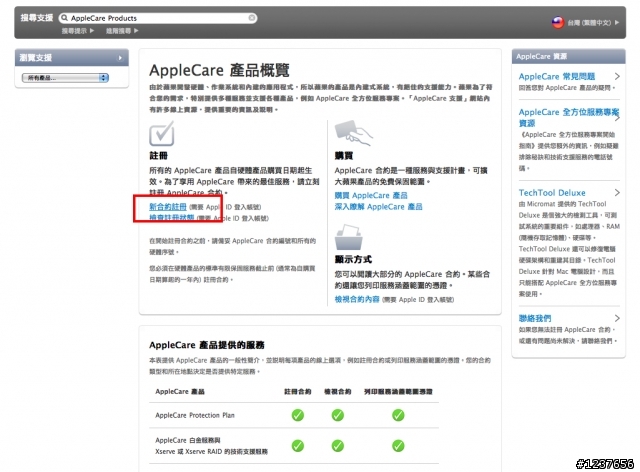Image resolution: width=640 pixels, height=472 pixels.
Task: Click the chevron beside AppleCare 常見問題
Action: [x=617, y=76]
